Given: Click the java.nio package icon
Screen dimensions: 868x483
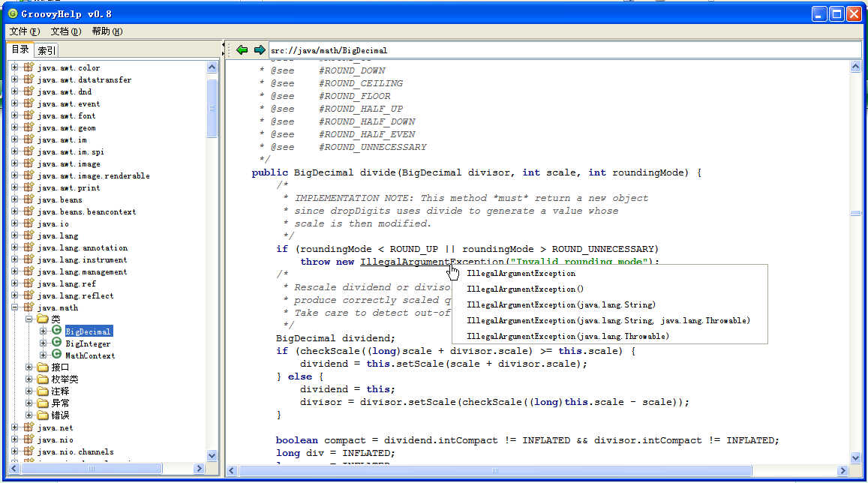Looking at the screenshot, I should pos(29,439).
